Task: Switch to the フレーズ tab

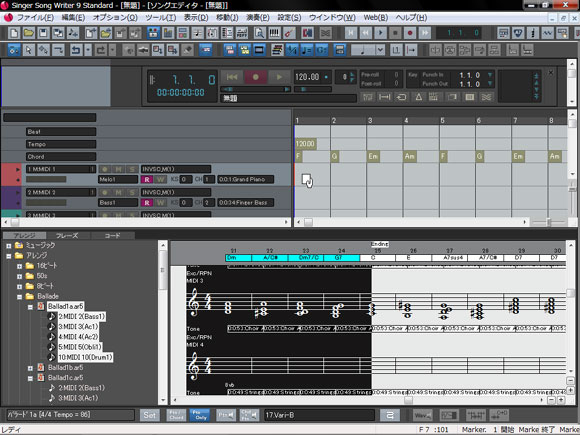Action: click(x=67, y=235)
